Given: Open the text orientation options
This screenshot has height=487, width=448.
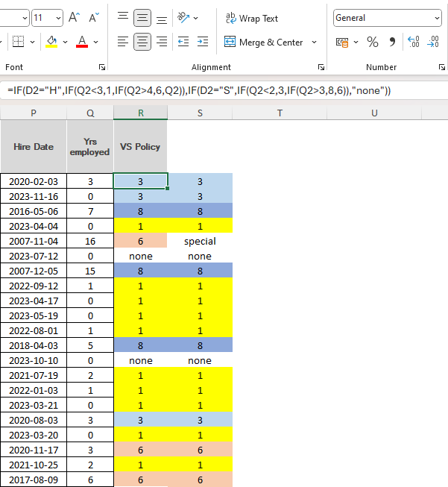Looking at the screenshot, I should tap(183, 18).
